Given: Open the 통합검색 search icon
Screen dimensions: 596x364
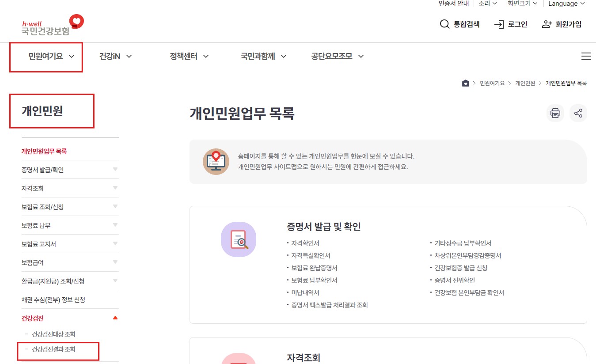Looking at the screenshot, I should (x=444, y=24).
